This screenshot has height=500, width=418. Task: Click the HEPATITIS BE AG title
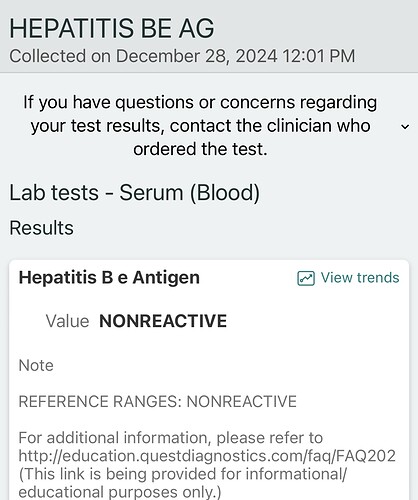112,29
